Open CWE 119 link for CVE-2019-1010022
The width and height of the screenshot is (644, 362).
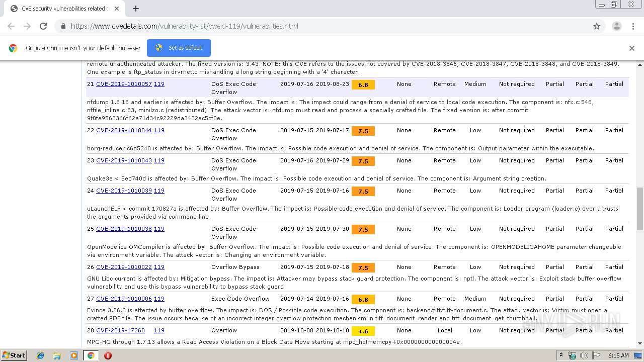[159, 267]
